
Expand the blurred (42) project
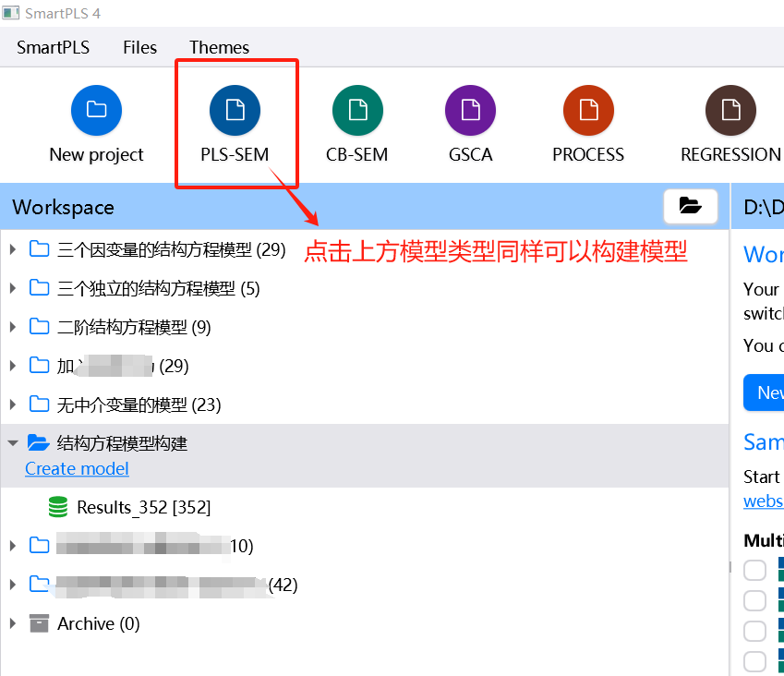tap(13, 584)
